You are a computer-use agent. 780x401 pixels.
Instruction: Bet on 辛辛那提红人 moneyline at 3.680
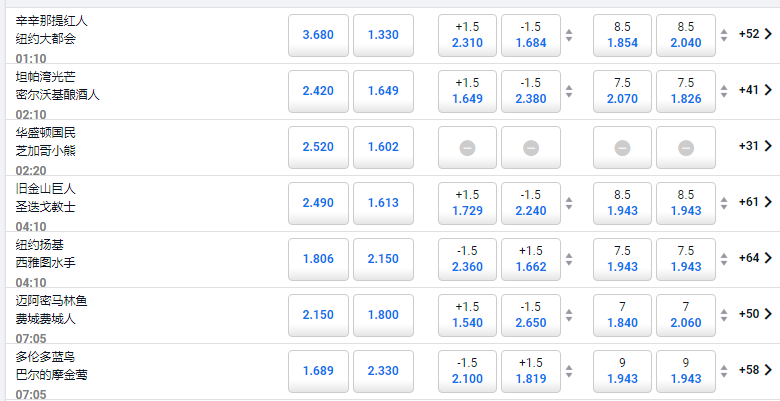click(316, 35)
